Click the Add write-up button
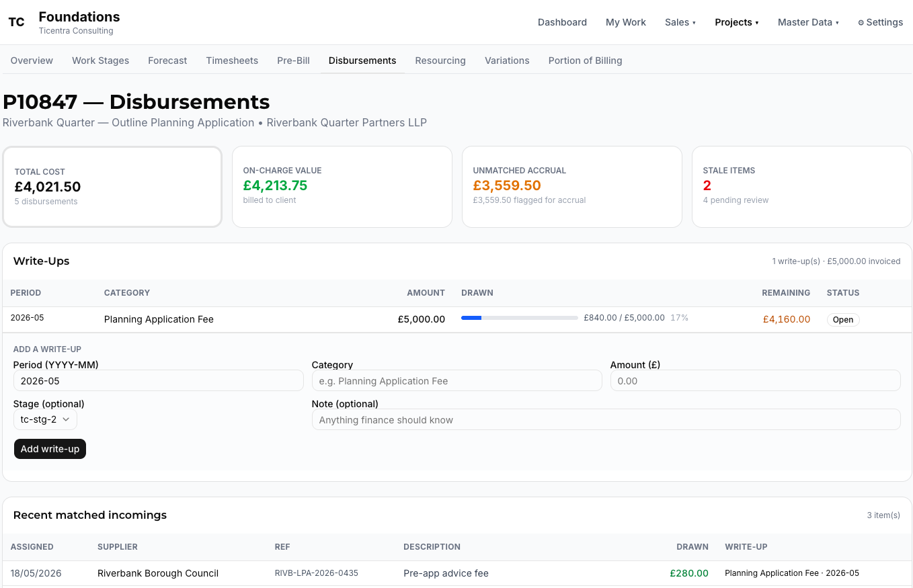Image resolution: width=913 pixels, height=588 pixels. [50, 449]
